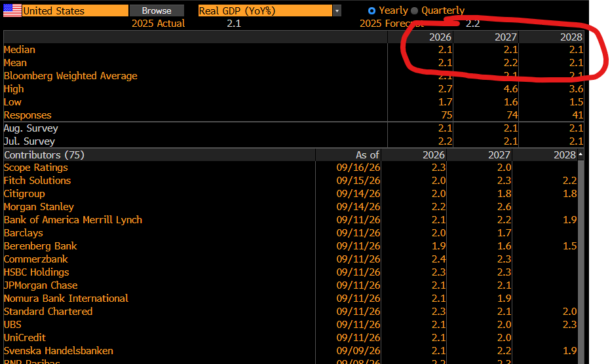Select the Standard Chartered row

290,312
